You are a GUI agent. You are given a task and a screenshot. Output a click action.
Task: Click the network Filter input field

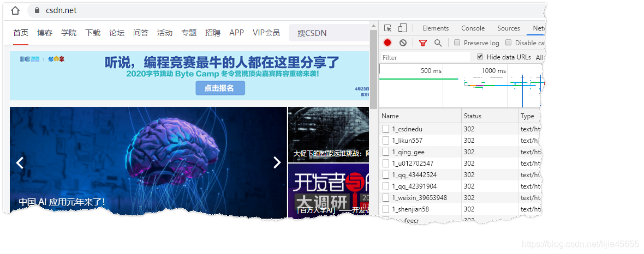pyautogui.click(x=425, y=57)
